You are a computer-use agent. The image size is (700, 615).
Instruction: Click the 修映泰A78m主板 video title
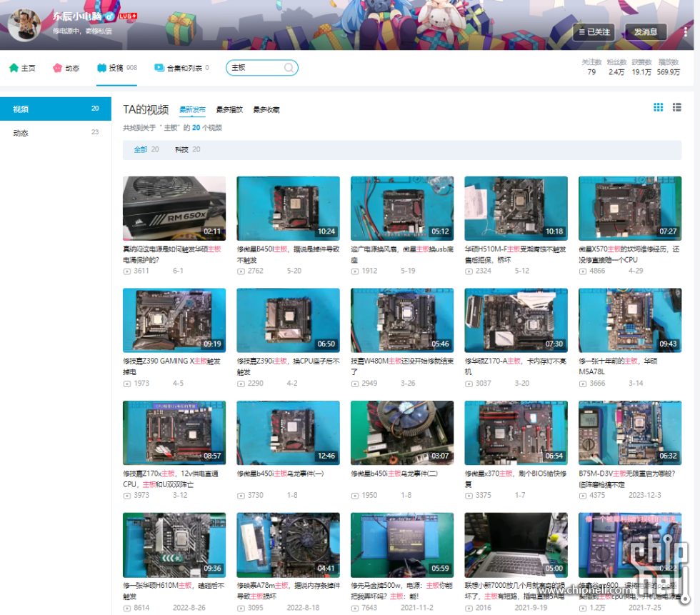[288, 591]
